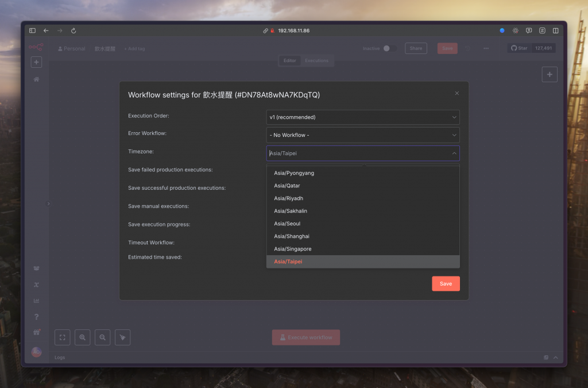Viewport: 588px width, 388px height.
Task: Click the GitHub Star button
Action: click(519, 48)
